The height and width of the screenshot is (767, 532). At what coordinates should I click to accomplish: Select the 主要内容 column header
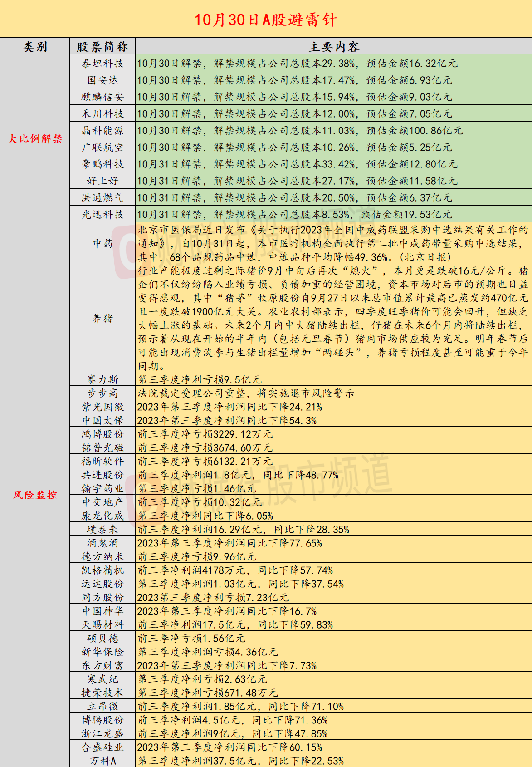(x=334, y=46)
